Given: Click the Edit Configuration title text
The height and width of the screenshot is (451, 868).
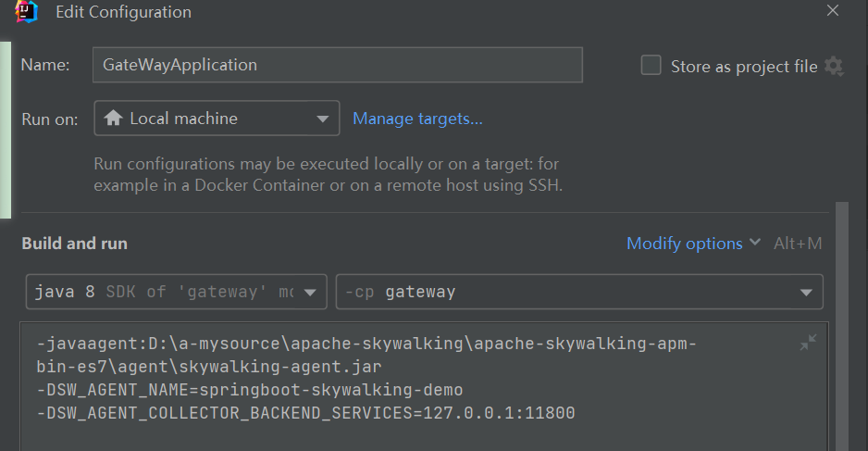Looking at the screenshot, I should tap(123, 12).
